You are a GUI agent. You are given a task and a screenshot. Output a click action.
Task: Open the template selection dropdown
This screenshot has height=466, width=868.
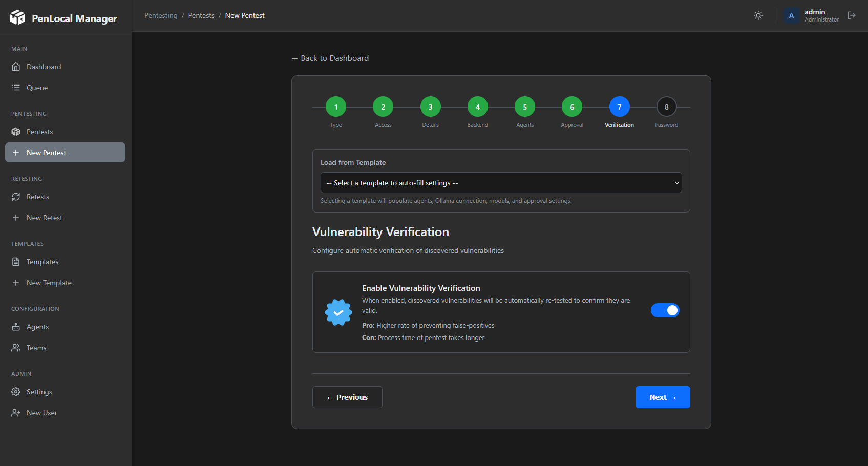click(x=501, y=182)
